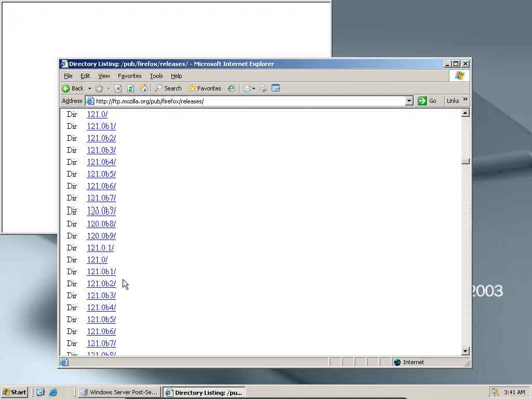Image resolution: width=532 pixels, height=399 pixels.
Task: Minimize the Internet Explorer window
Action: point(447,64)
